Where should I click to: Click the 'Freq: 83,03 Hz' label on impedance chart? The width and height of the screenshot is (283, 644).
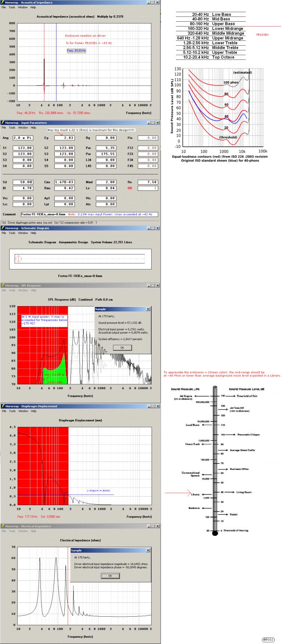click(x=76, y=50)
